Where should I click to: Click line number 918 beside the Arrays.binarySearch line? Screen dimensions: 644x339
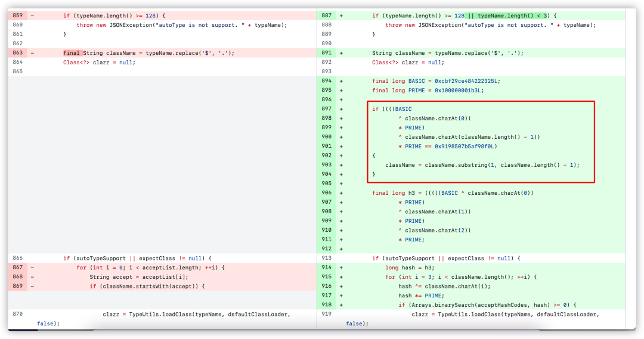click(327, 305)
